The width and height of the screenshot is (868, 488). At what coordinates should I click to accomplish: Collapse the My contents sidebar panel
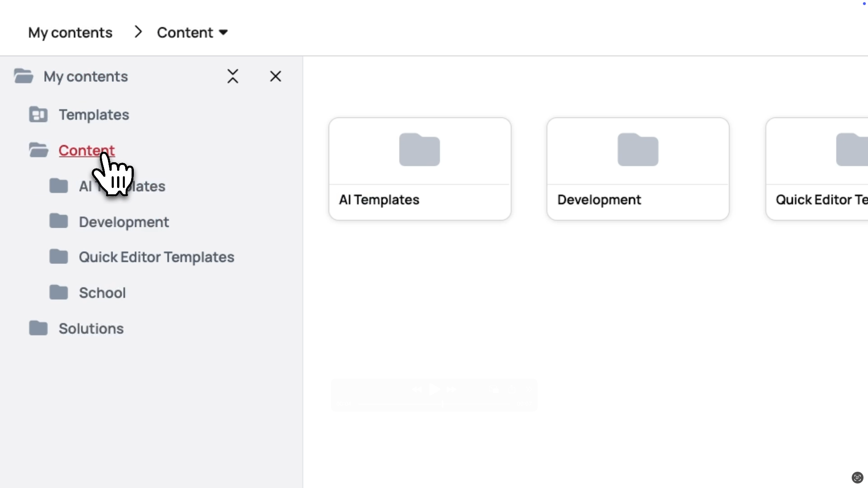[x=232, y=76]
